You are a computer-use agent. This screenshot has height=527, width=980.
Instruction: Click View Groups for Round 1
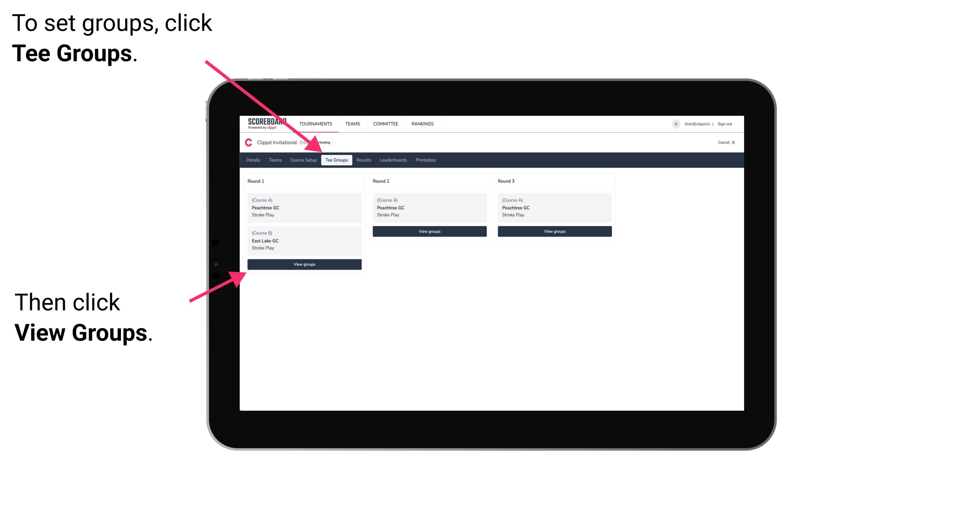[x=305, y=264]
